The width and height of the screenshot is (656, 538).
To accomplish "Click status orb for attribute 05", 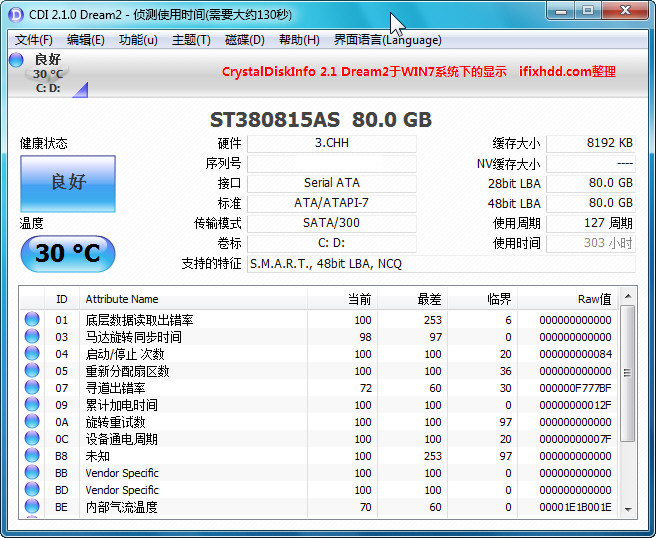I will point(32,371).
